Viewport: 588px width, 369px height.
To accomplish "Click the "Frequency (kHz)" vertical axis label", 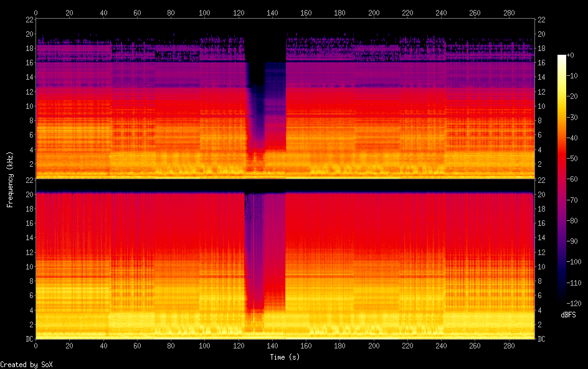I will (10, 179).
